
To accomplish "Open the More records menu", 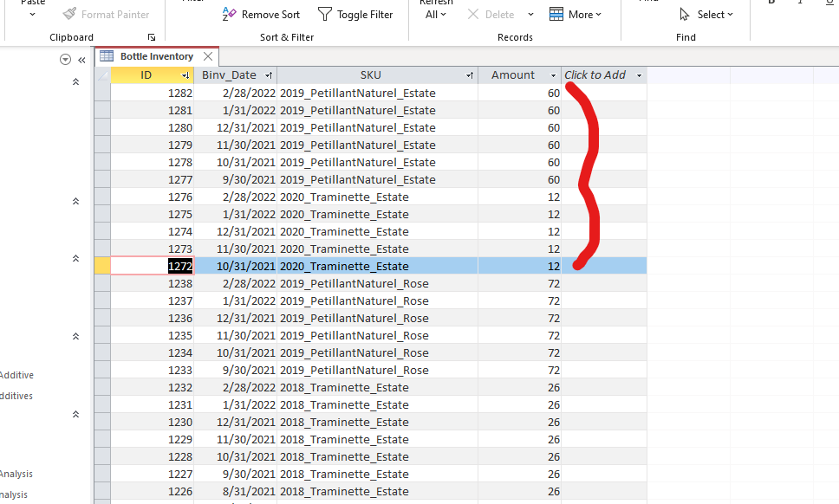I will [x=576, y=15].
